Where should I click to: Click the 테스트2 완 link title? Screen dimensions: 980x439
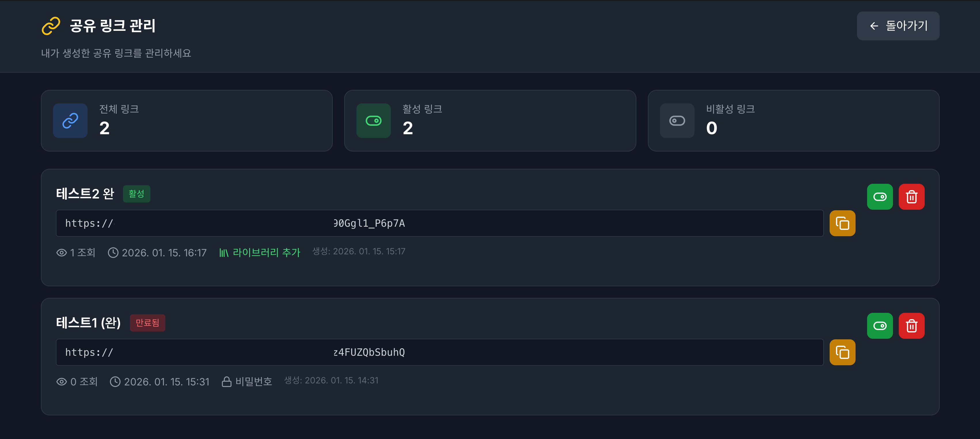click(85, 194)
